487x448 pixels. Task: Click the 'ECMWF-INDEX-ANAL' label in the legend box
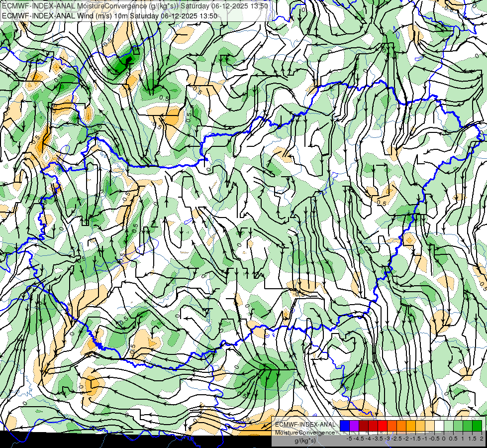(305, 425)
